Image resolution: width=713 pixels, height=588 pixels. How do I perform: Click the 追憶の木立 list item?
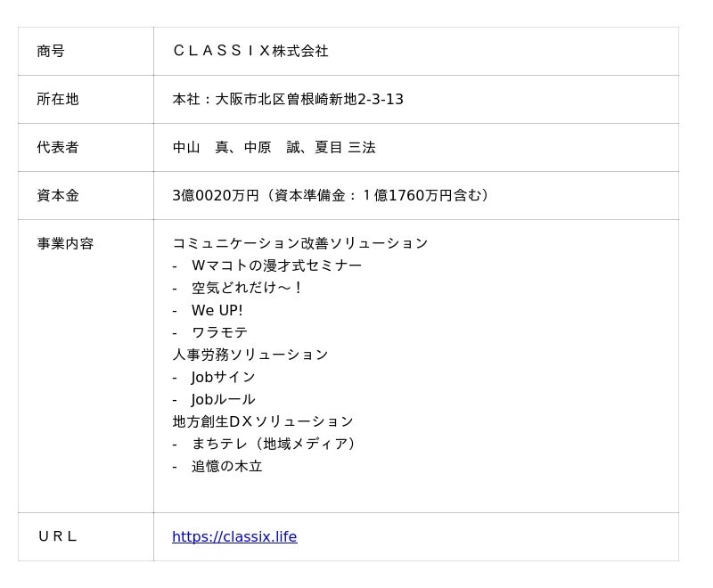227,466
